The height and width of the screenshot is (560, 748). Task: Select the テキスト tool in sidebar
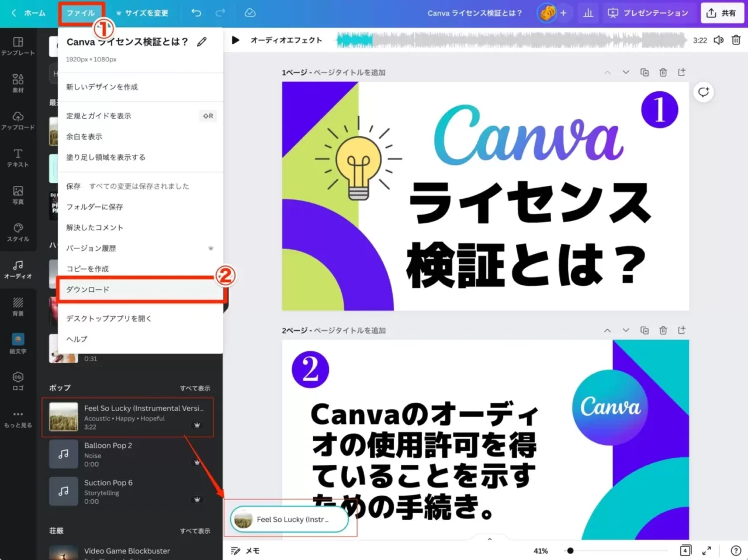pos(18,158)
